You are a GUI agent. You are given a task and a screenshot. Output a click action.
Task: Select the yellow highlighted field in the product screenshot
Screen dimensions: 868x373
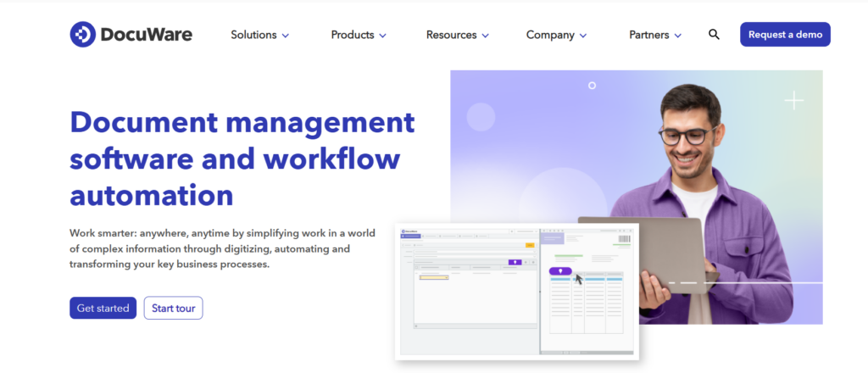(x=433, y=277)
